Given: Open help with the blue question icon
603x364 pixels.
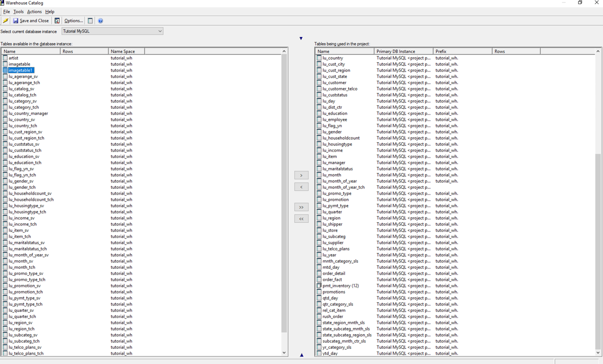Looking at the screenshot, I should point(100,21).
